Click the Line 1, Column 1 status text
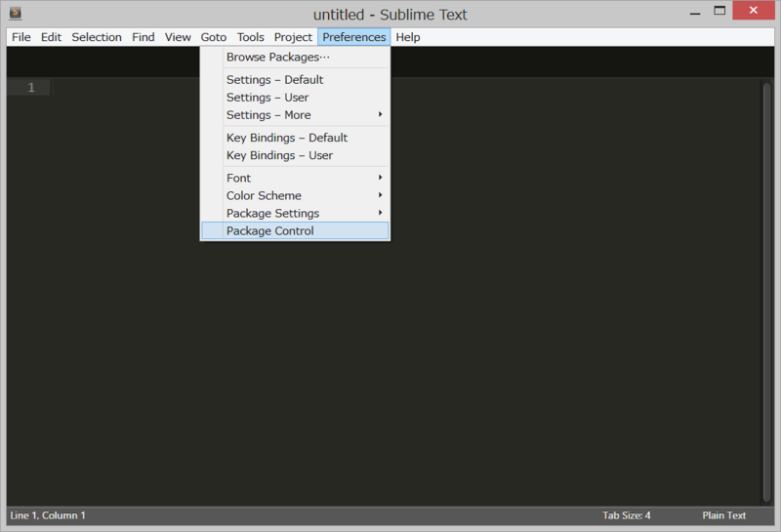 pyautogui.click(x=48, y=515)
